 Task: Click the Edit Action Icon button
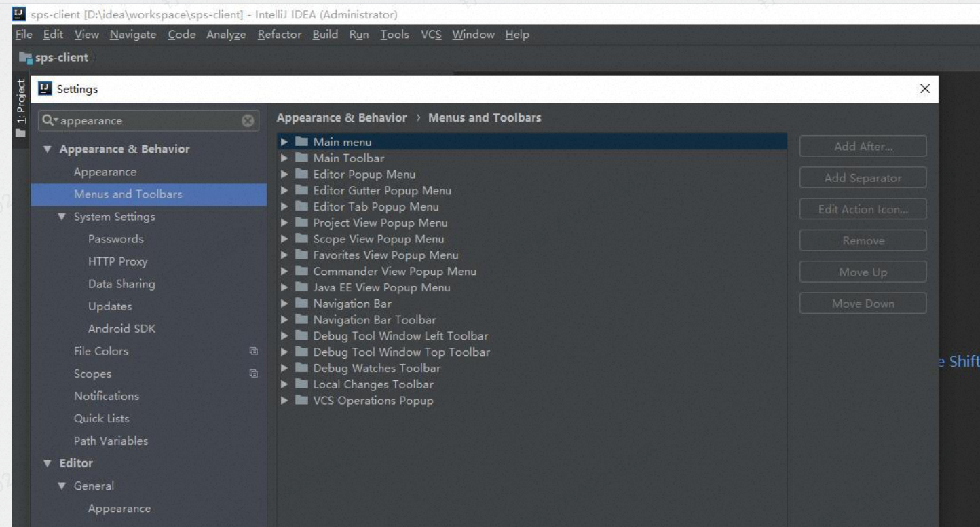[x=863, y=208]
